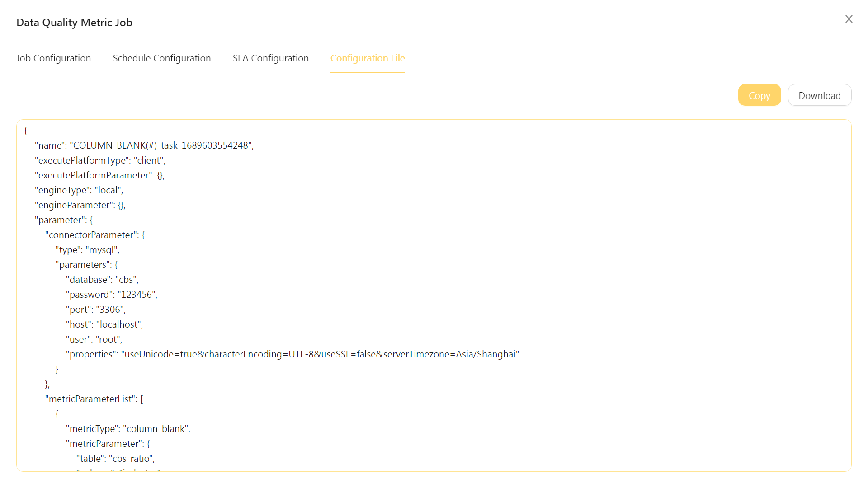Click the password "123456" line
The image size is (868, 488).
click(111, 295)
